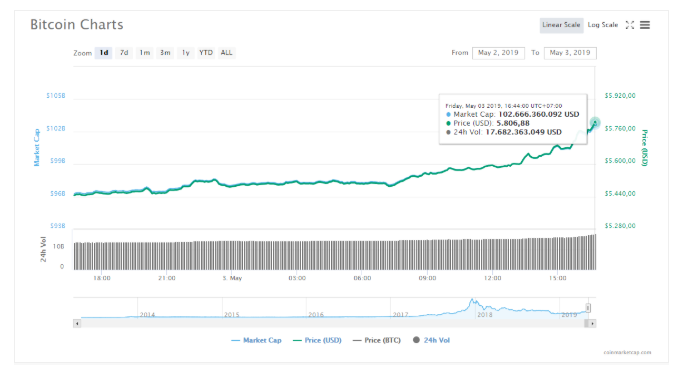685x365 pixels.
Task: Toggle Price (BTC) series in legend
Action: click(377, 340)
